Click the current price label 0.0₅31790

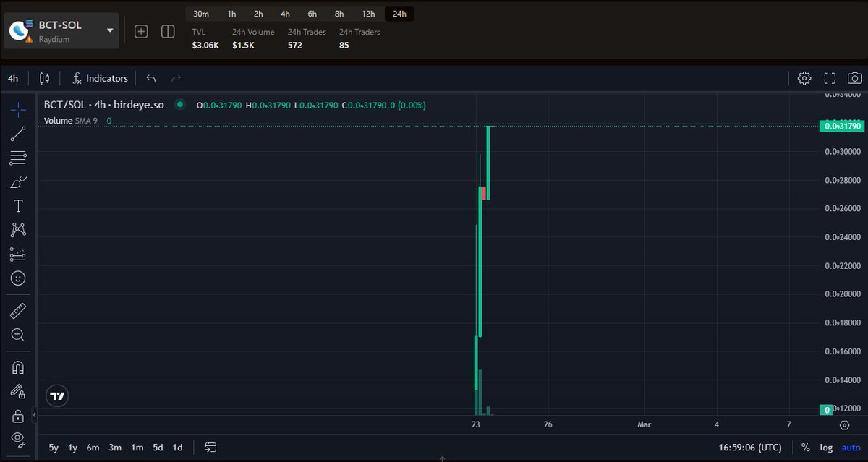(842, 126)
